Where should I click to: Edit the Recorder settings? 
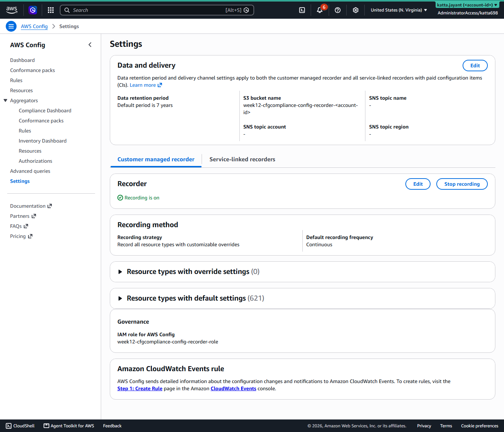coord(418,184)
